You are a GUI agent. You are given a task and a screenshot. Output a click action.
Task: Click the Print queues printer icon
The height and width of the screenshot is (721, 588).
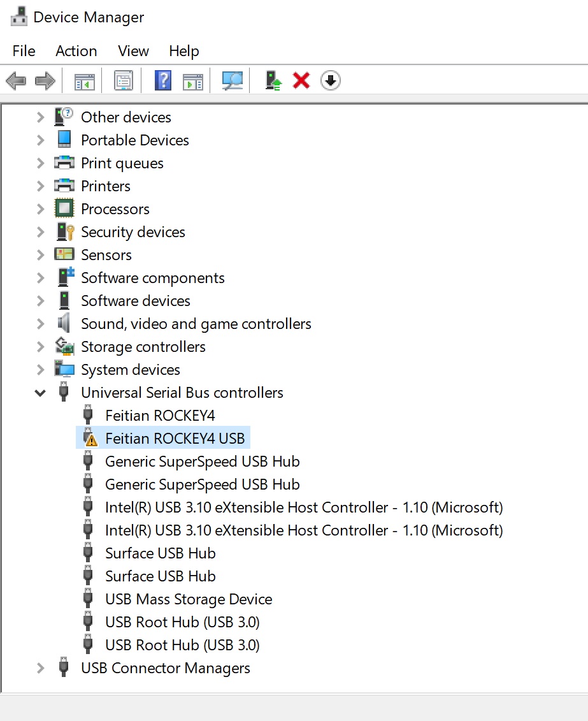click(64, 163)
